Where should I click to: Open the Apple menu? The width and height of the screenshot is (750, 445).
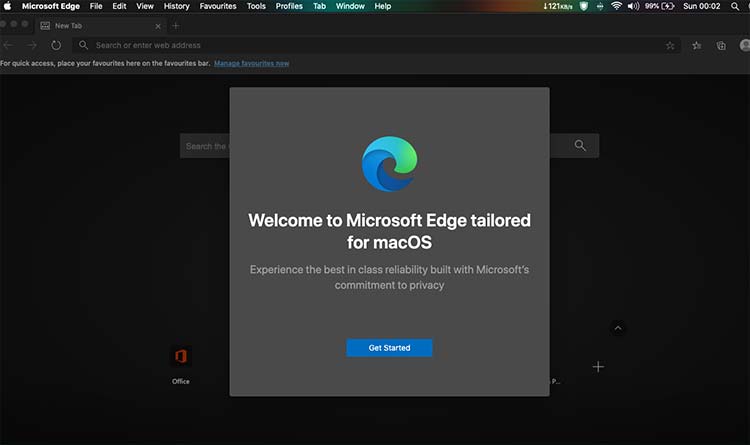pos(8,6)
